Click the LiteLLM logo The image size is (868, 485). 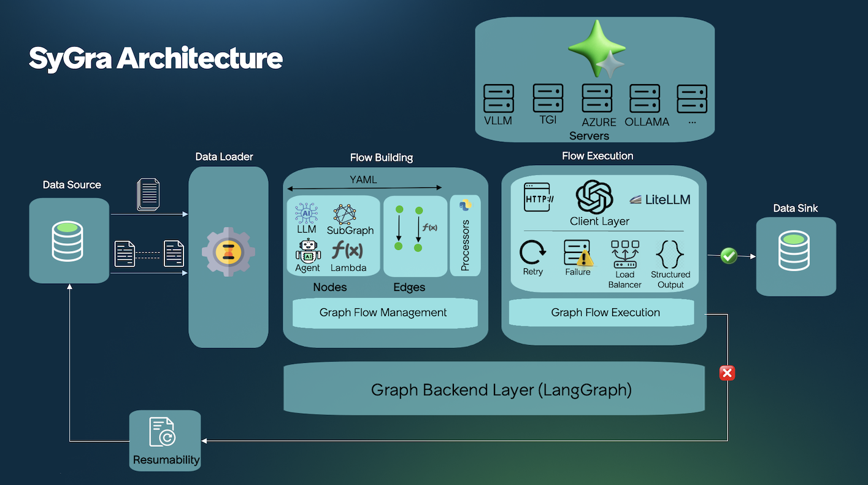(659, 200)
